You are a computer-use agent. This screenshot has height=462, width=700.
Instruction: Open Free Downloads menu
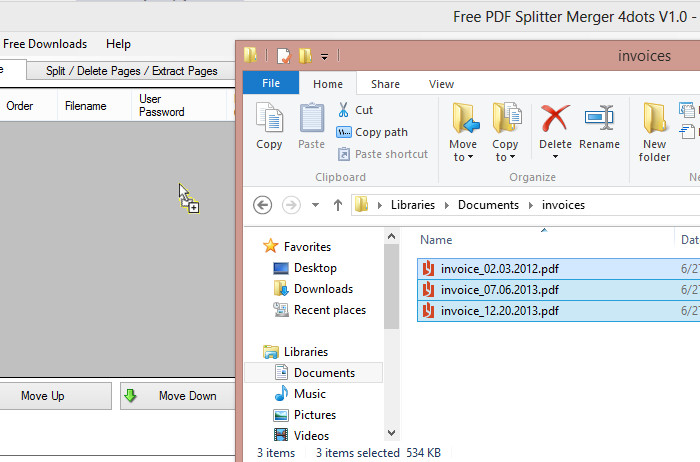[x=45, y=44]
